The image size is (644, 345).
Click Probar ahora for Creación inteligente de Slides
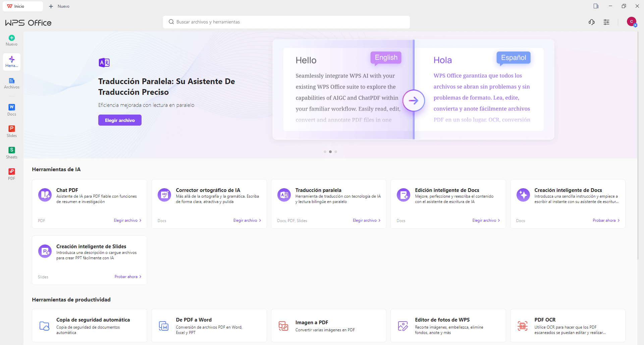pyautogui.click(x=128, y=277)
